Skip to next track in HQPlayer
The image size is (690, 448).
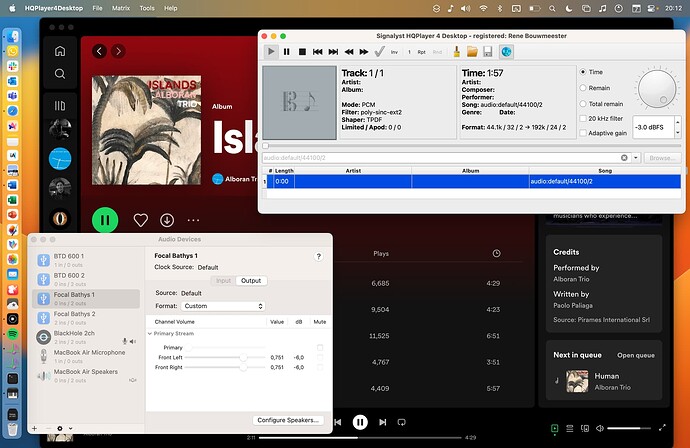tap(333, 52)
